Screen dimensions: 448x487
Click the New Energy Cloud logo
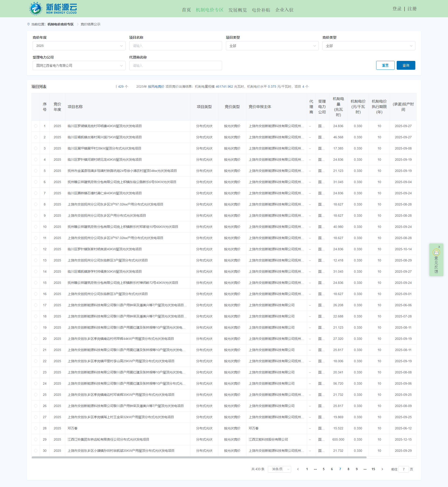pos(53,8)
